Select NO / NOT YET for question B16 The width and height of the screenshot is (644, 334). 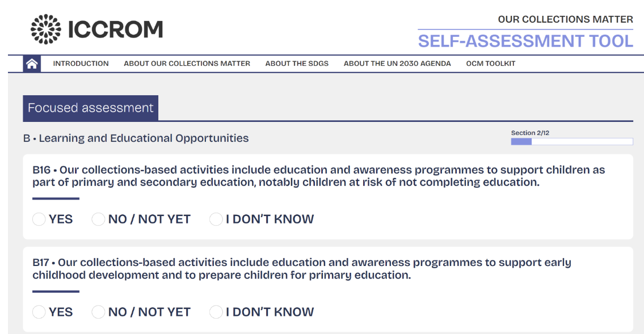click(98, 219)
